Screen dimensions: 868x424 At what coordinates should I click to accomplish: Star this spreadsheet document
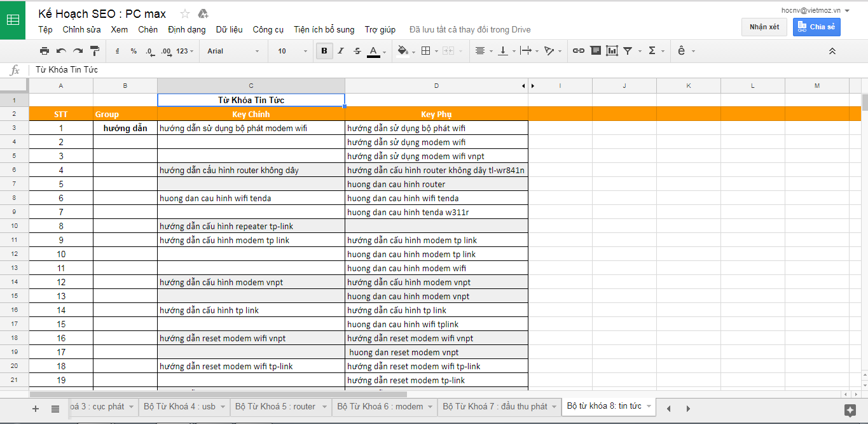185,13
